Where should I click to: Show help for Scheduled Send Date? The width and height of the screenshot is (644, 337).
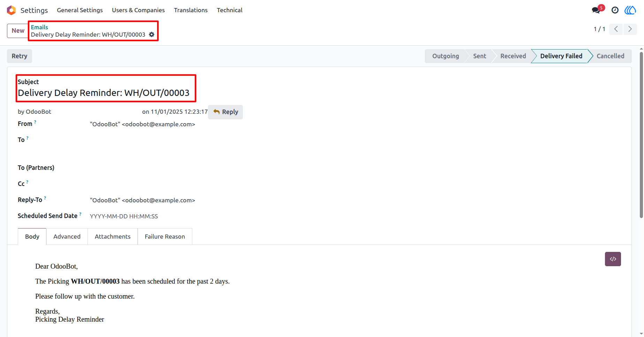(x=80, y=214)
